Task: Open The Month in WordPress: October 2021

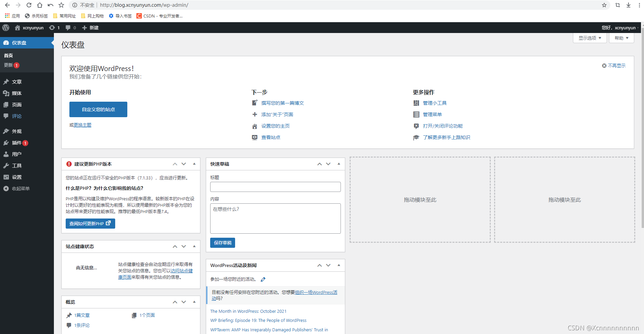Action: [248, 311]
